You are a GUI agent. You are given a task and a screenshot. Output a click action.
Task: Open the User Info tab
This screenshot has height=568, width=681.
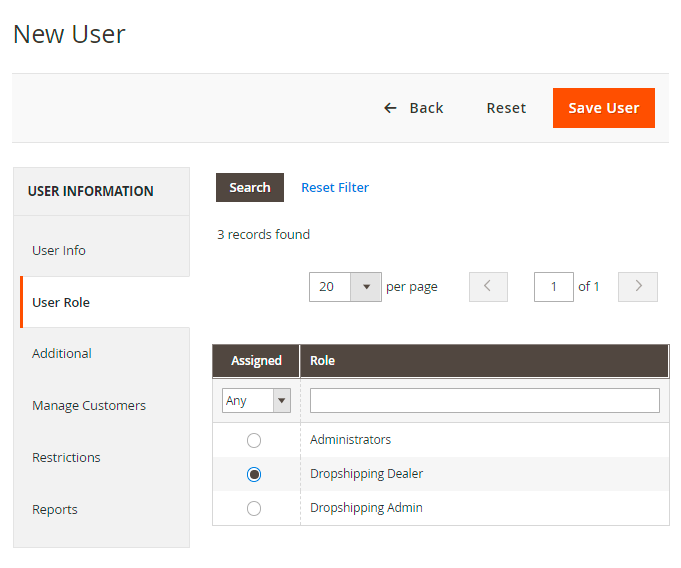tap(59, 250)
